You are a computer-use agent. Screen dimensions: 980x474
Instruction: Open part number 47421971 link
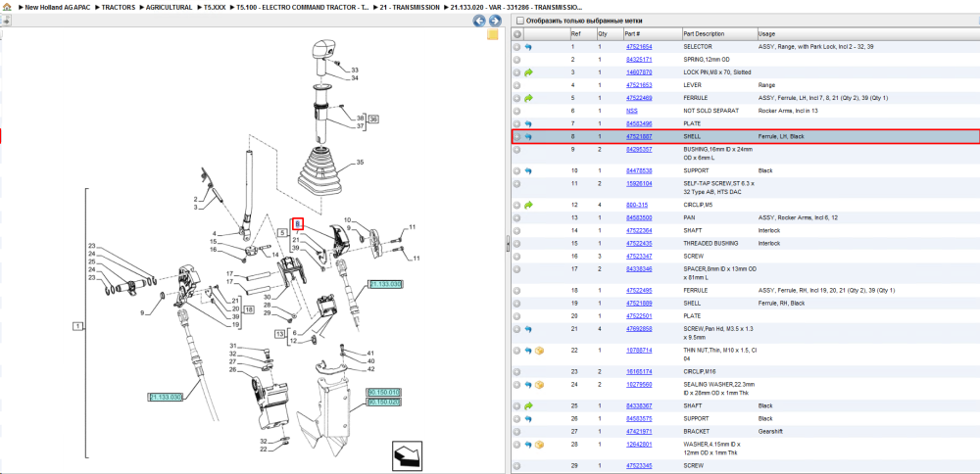[x=639, y=432]
